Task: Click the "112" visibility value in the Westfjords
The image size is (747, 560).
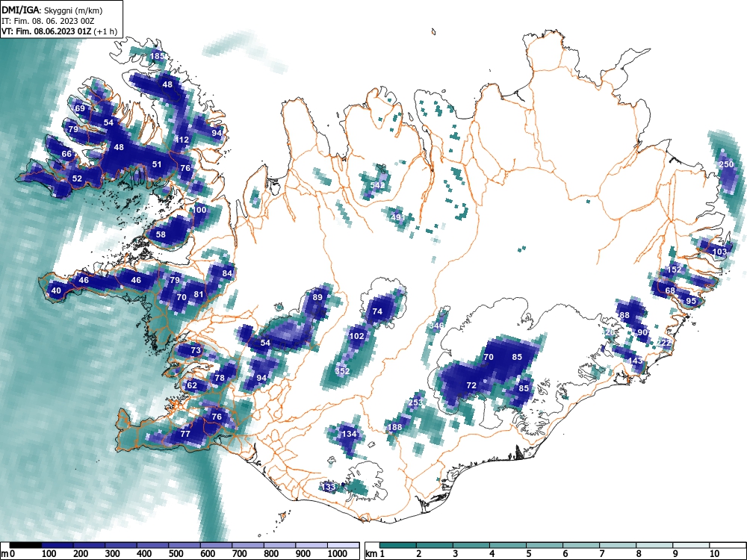Action: [182, 140]
